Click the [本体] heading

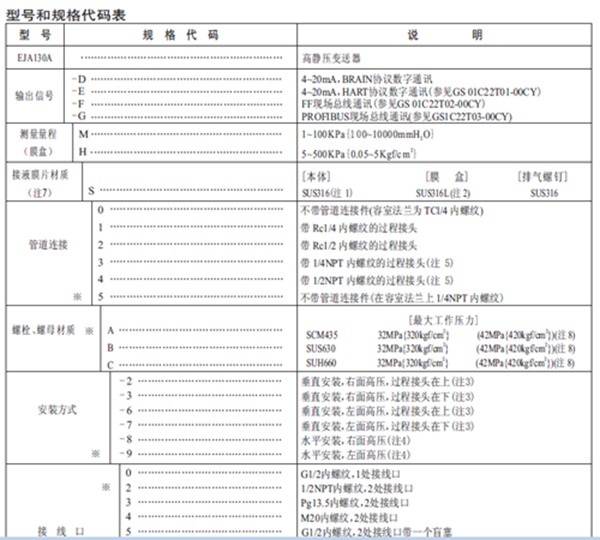316,177
